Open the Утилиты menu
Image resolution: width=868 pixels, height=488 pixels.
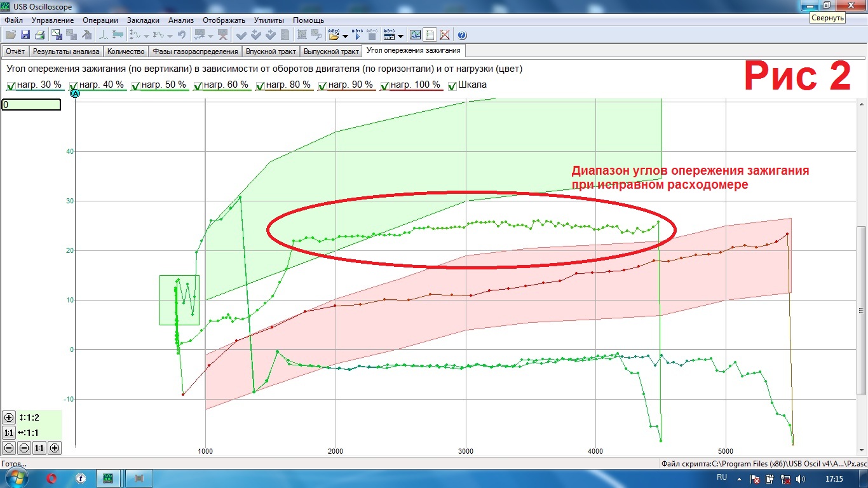pos(269,20)
